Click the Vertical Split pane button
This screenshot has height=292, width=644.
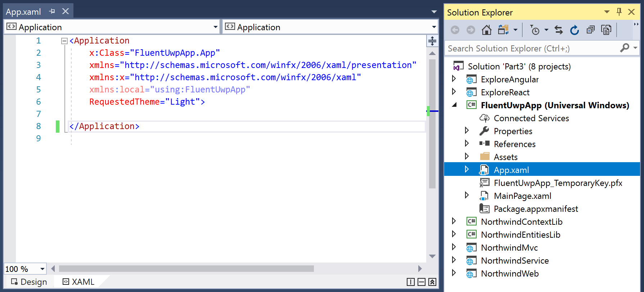[x=410, y=282]
